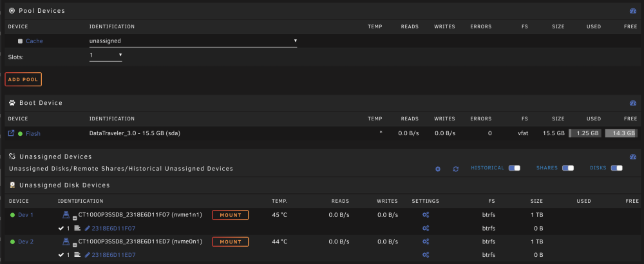Click the Pool Devices dashboard gauge icon
This screenshot has height=264, width=644.
(633, 11)
